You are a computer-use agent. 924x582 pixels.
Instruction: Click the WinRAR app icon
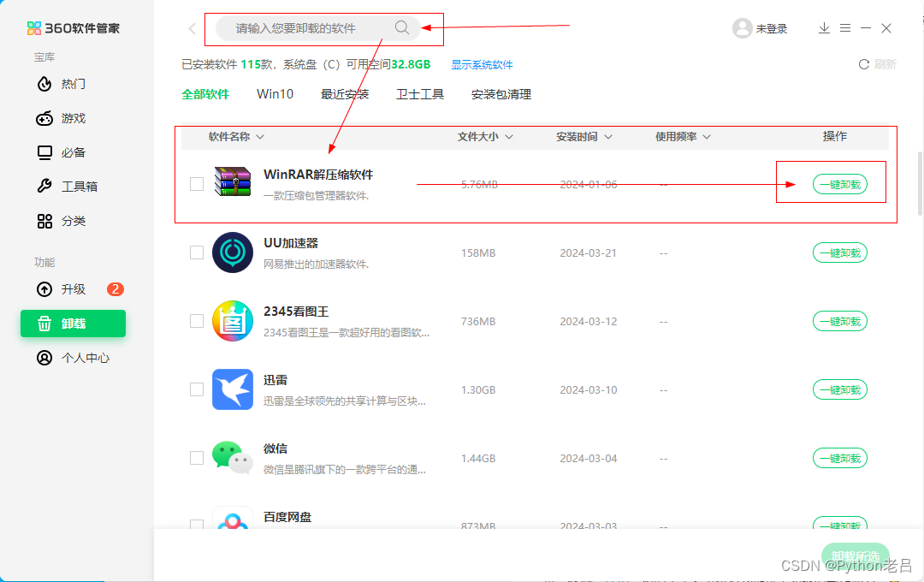coord(232,181)
